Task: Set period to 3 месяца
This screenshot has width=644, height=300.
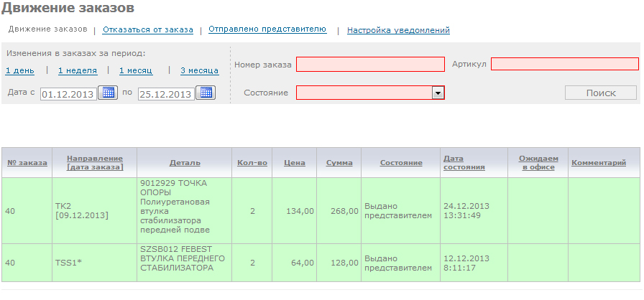Action: pos(199,70)
